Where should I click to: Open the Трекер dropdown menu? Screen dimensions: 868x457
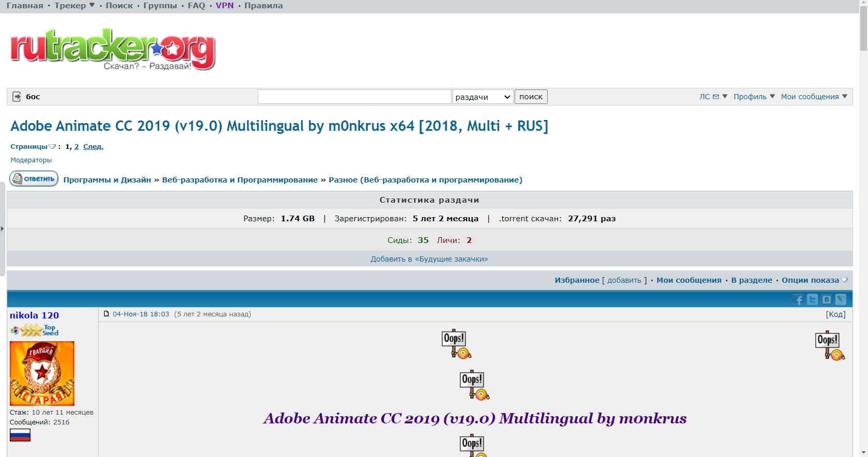pos(74,6)
